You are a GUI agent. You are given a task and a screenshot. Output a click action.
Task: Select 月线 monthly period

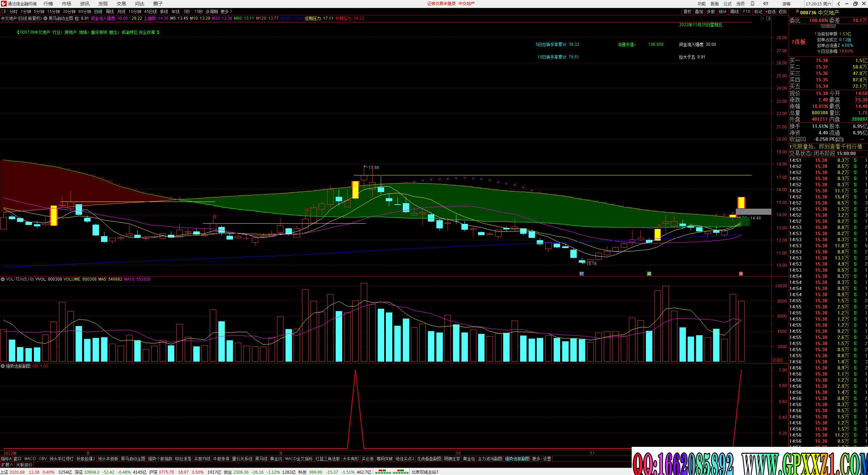(x=121, y=12)
